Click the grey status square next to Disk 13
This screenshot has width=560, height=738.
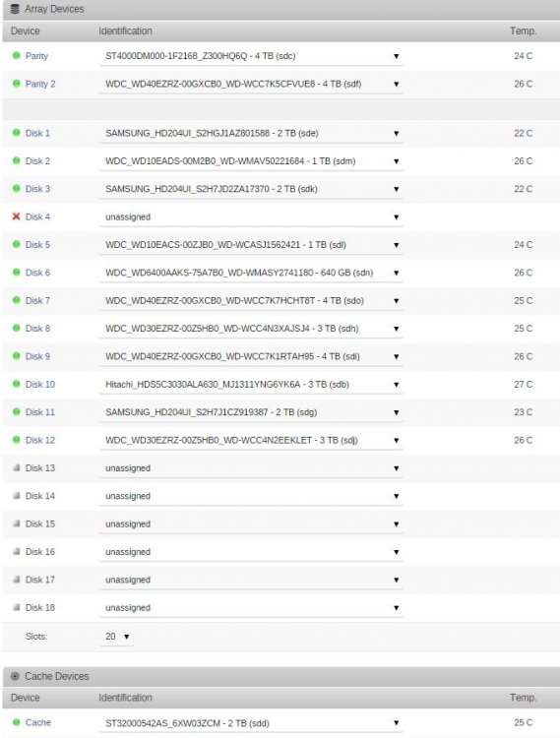17,467
